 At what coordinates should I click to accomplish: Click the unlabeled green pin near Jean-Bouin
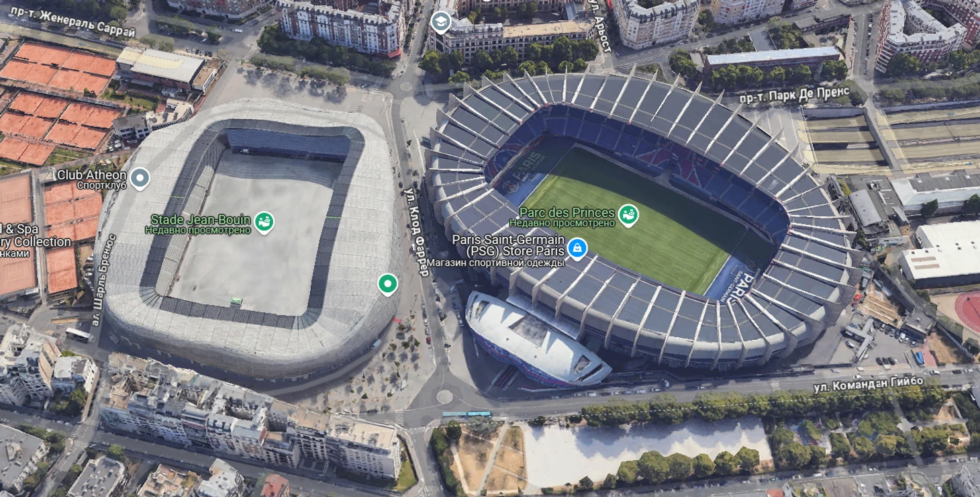(x=387, y=284)
